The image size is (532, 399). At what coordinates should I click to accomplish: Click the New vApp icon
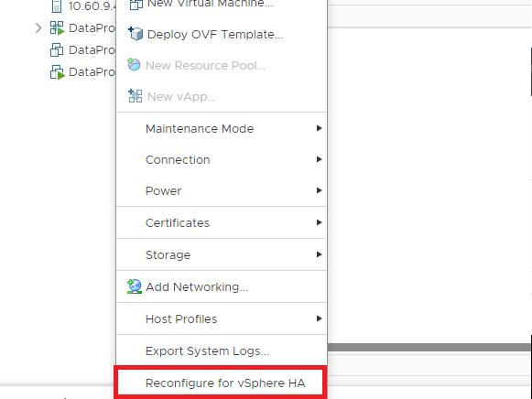click(136, 96)
